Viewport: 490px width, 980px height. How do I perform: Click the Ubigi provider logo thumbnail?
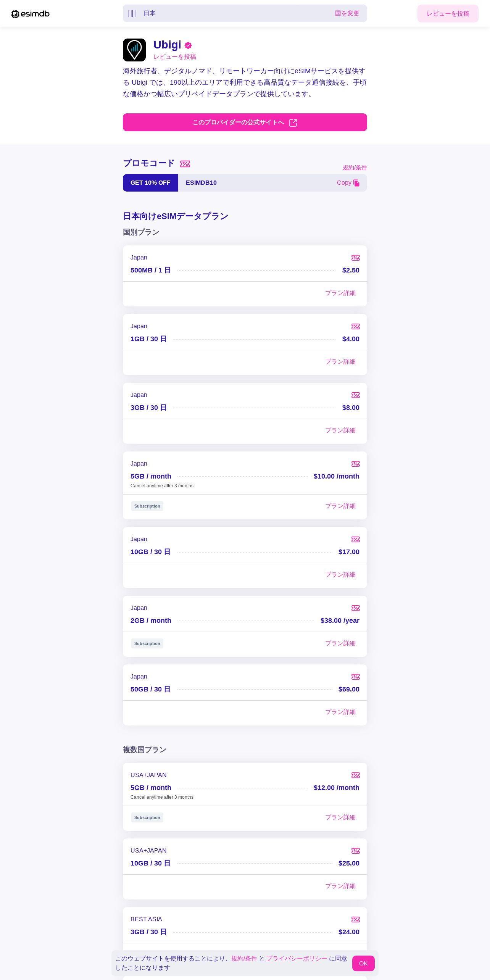pos(134,50)
